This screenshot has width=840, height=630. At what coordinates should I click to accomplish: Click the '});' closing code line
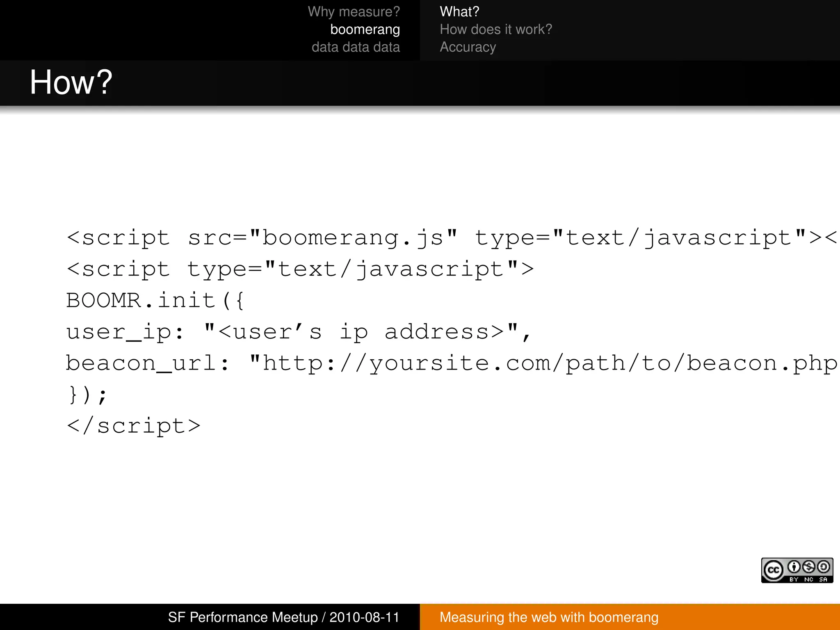[x=87, y=395]
